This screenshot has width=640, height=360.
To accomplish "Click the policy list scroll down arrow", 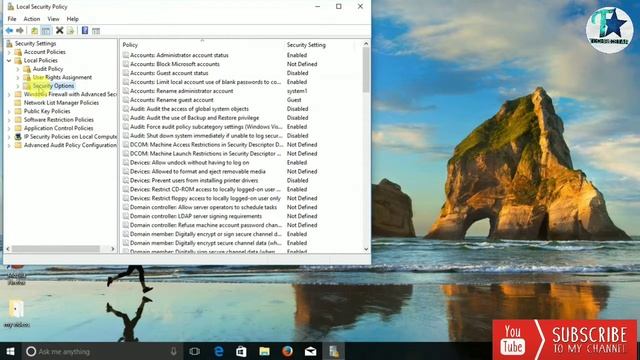I will coord(366,249).
